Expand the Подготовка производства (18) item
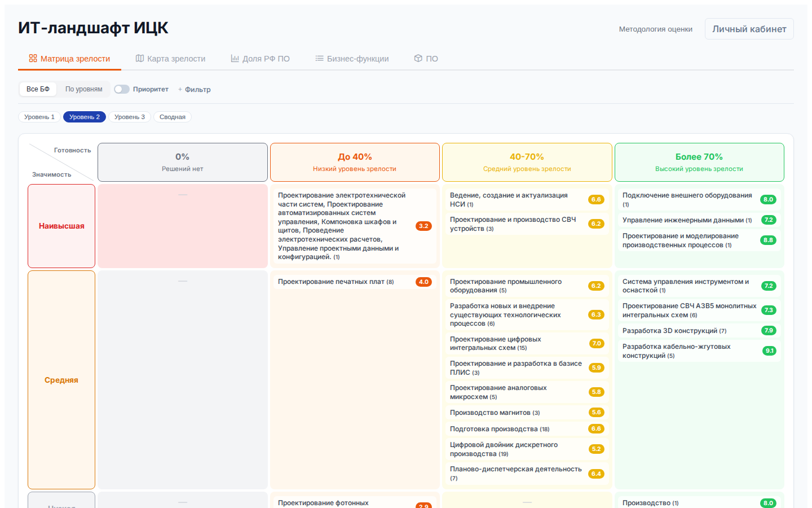The image size is (812, 508). [x=499, y=429]
